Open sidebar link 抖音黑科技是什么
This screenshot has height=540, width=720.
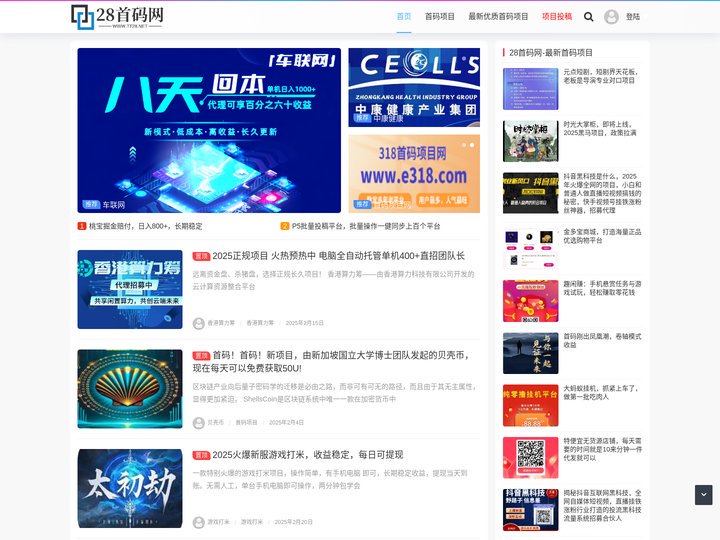point(602,193)
